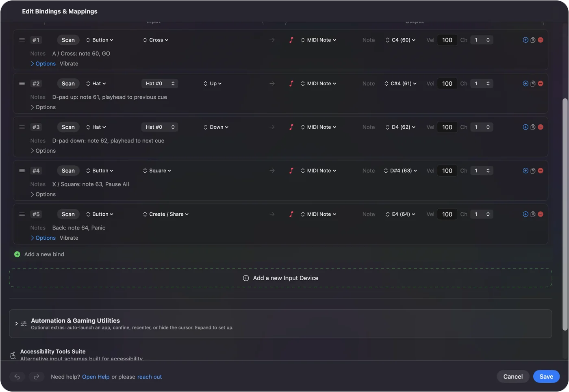This screenshot has height=392, width=569.
Task: Open MIDI Note output type for bind #5
Action: [319, 214]
